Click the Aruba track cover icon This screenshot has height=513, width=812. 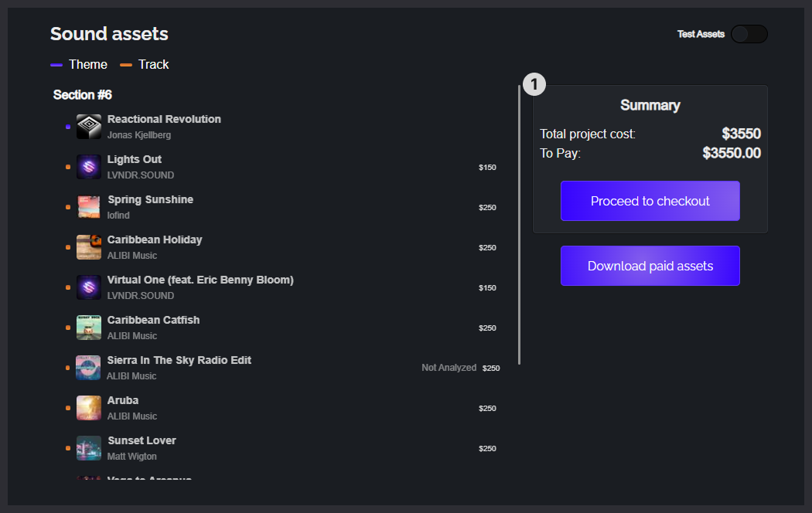(x=89, y=408)
